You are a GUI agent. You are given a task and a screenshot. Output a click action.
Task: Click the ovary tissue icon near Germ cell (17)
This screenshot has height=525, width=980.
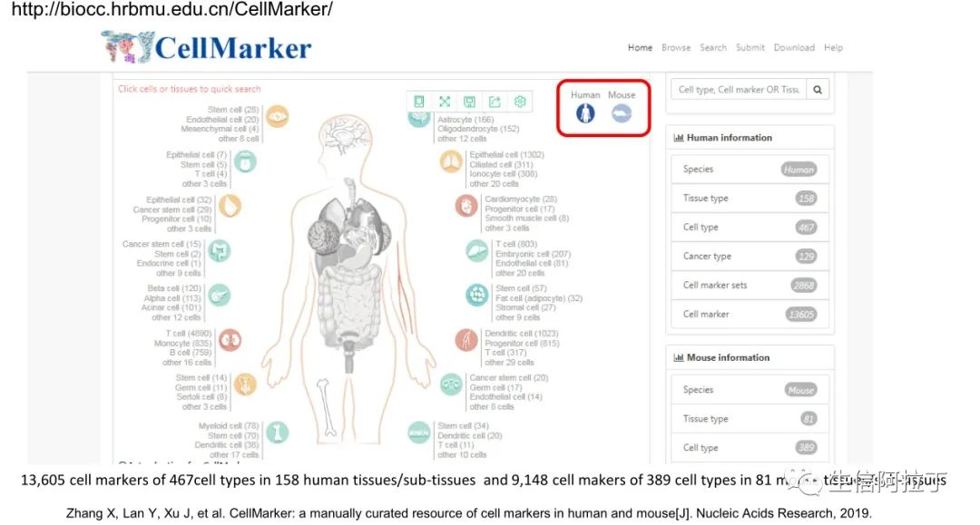pyautogui.click(x=451, y=384)
